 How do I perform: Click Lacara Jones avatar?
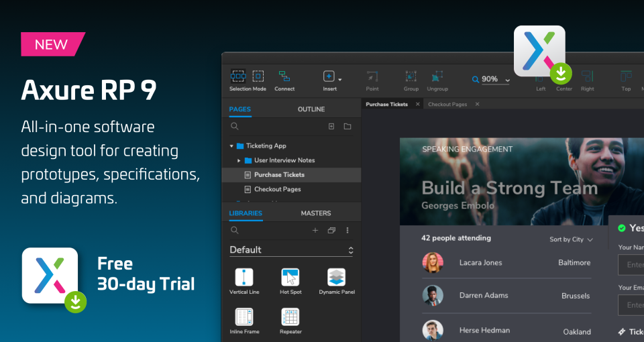[433, 262]
